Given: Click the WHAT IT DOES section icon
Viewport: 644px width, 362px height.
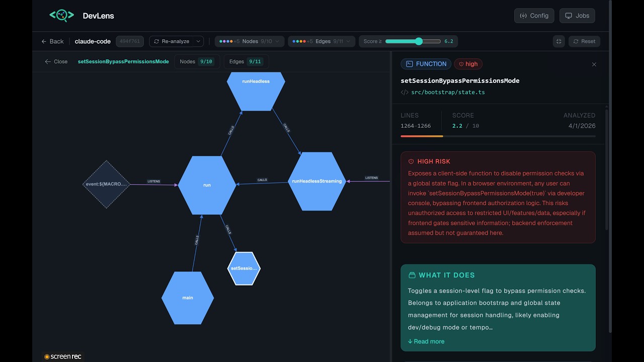Looking at the screenshot, I should point(412,275).
